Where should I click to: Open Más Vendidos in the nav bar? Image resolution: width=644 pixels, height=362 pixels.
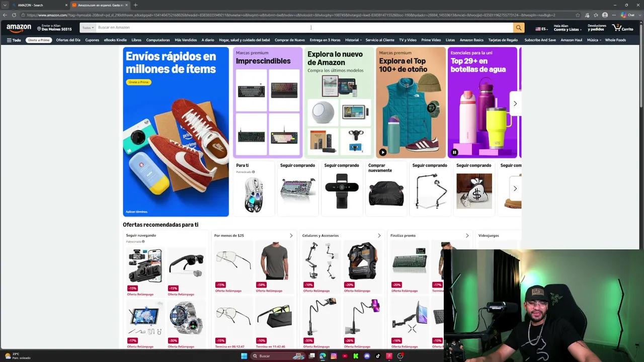pyautogui.click(x=186, y=40)
